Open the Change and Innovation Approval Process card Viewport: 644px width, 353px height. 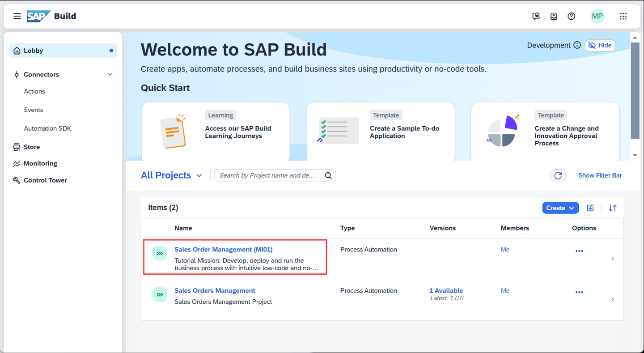tap(545, 132)
